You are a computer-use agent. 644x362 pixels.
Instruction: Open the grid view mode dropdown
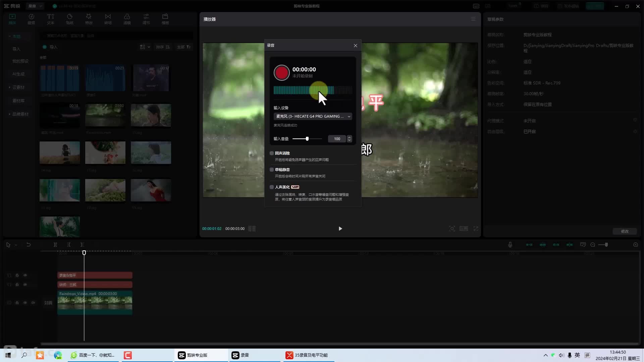point(145,47)
